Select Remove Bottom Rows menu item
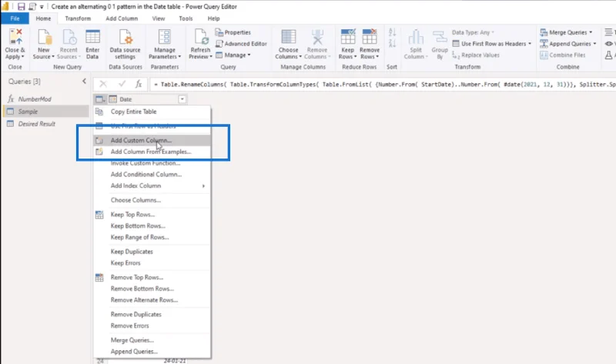Screen dimensions: 616x364 (x=152, y=289)
